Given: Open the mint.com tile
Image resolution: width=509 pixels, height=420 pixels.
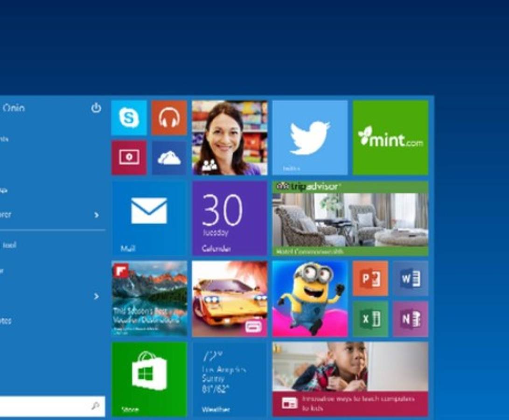Looking at the screenshot, I should [390, 138].
